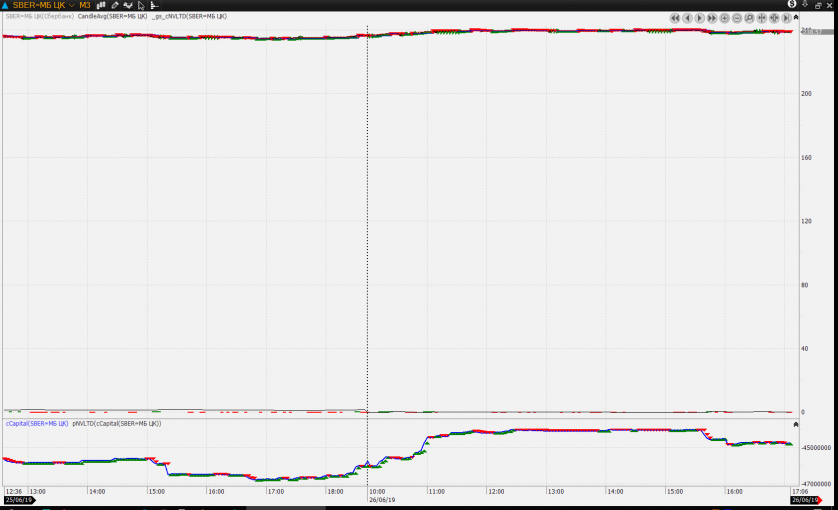Select the pencil drawing tool
This screenshot has width=838, height=510.
[x=115, y=5]
